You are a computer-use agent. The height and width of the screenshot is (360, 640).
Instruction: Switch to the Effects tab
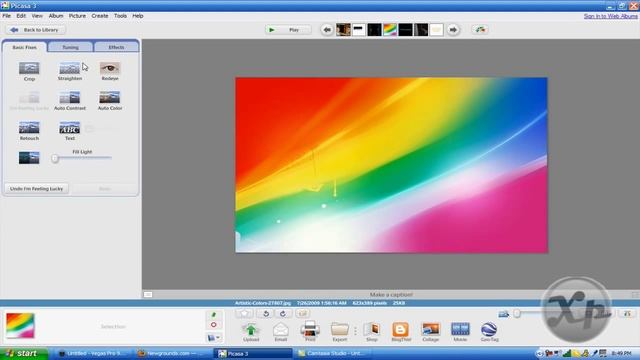click(116, 47)
